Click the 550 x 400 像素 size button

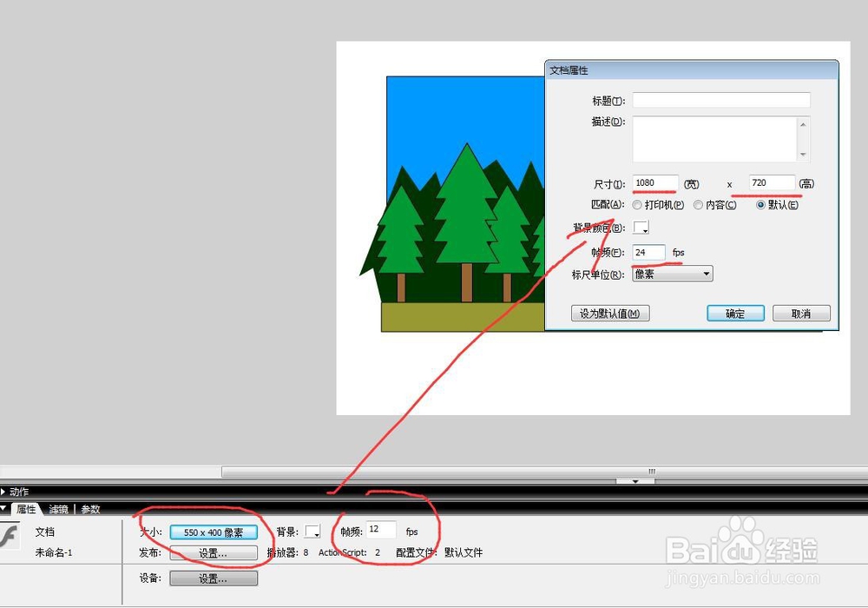pyautogui.click(x=214, y=532)
